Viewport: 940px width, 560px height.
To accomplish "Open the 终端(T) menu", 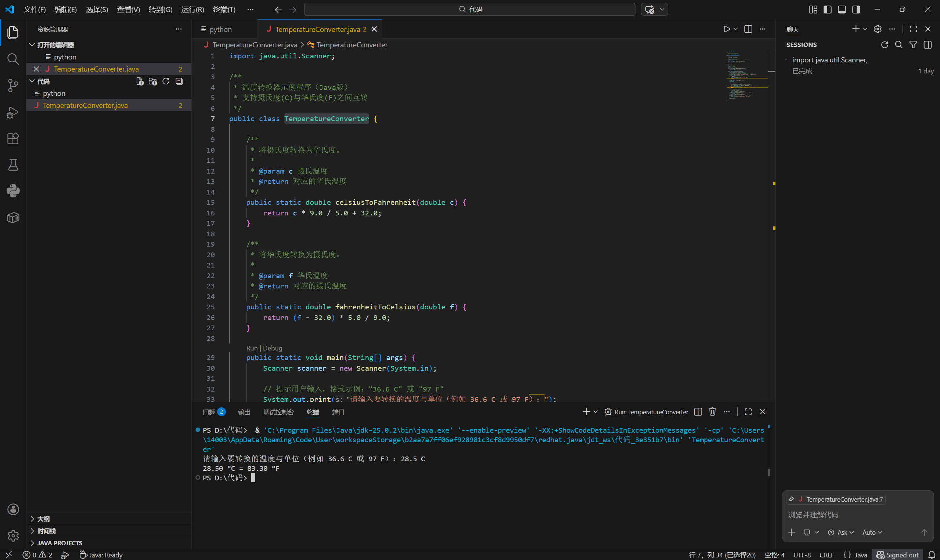I will 224,10.
